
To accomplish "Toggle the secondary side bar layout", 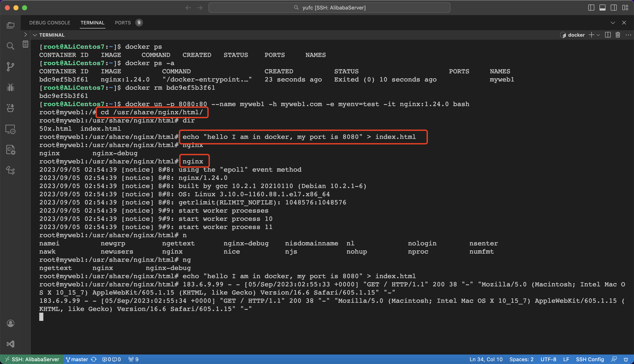I will tap(614, 8).
